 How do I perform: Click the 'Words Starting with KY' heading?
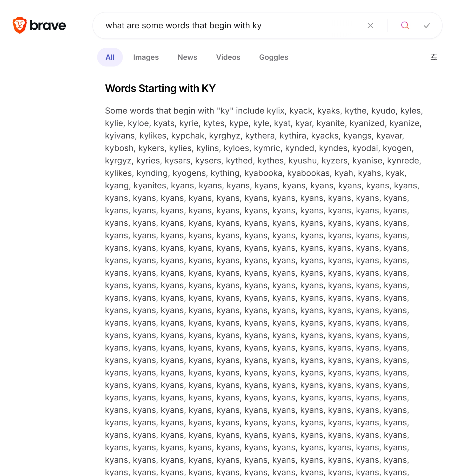click(x=160, y=88)
